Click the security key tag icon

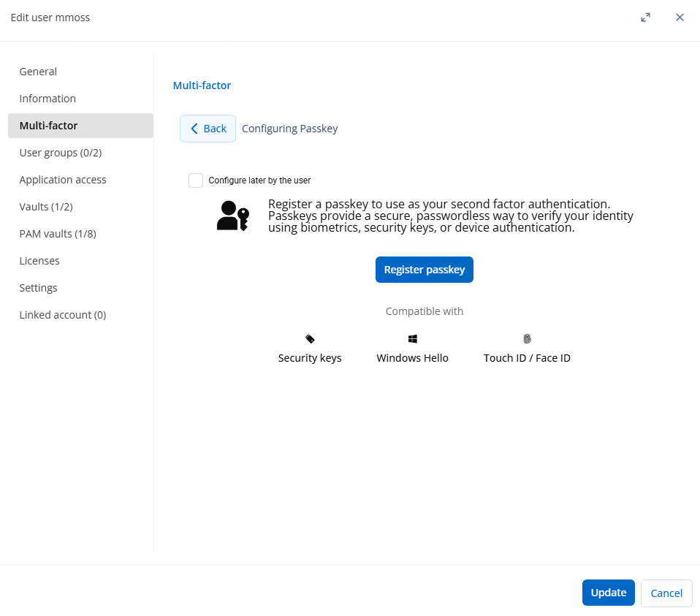point(310,339)
